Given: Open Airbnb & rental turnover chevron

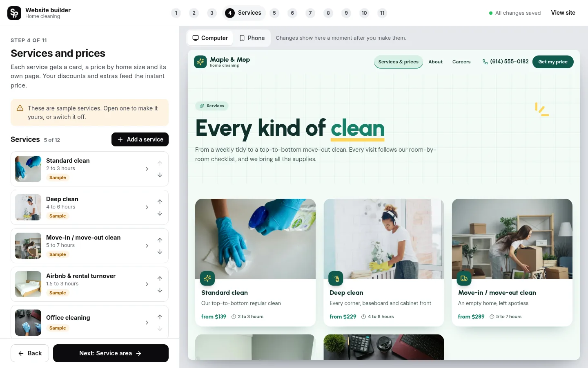Looking at the screenshot, I should (147, 284).
